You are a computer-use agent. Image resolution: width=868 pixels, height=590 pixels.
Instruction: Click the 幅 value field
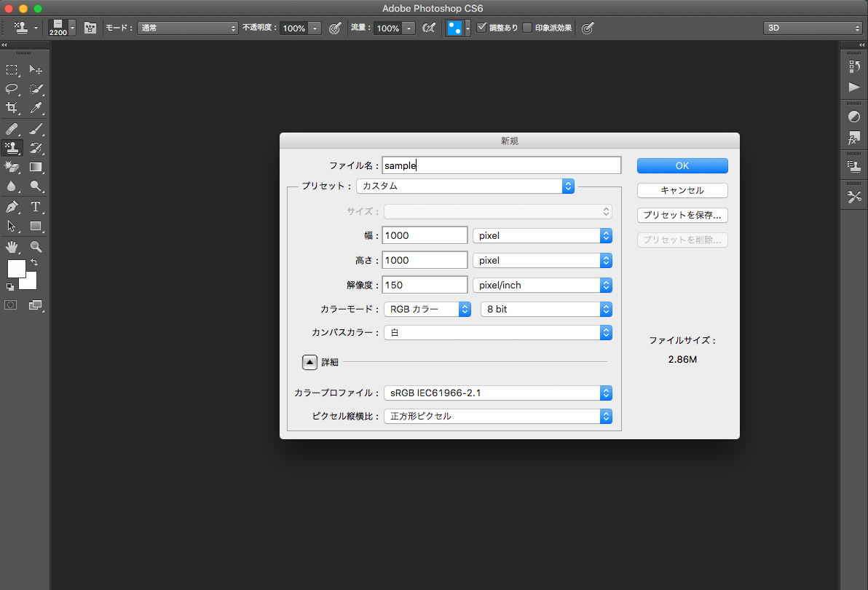pyautogui.click(x=425, y=236)
